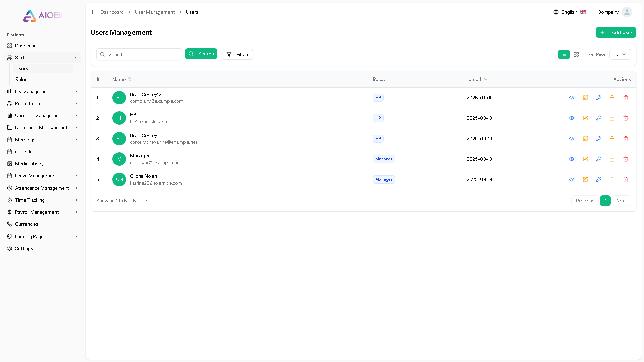Click the edit icon for HR user

click(x=585, y=118)
